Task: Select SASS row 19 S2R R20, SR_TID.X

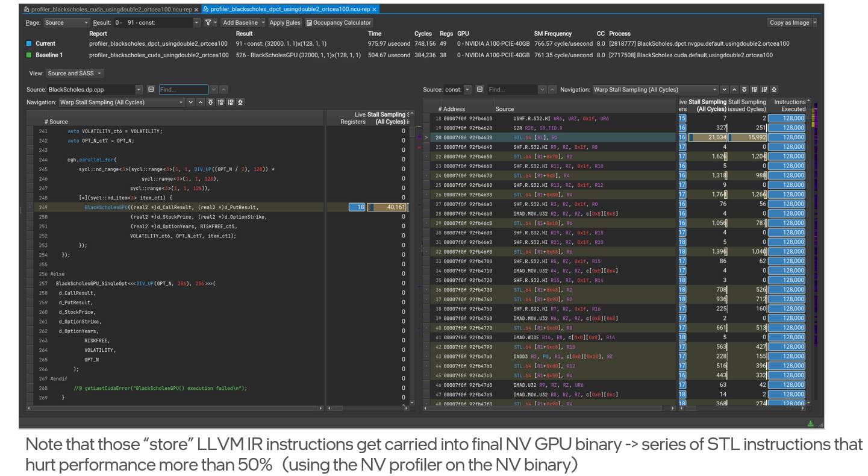Action: click(x=550, y=128)
